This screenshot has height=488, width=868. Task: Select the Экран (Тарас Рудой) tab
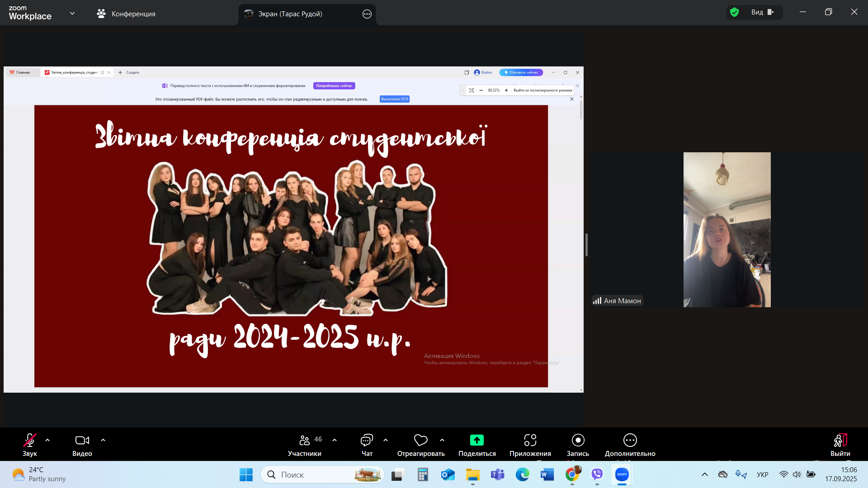(290, 14)
